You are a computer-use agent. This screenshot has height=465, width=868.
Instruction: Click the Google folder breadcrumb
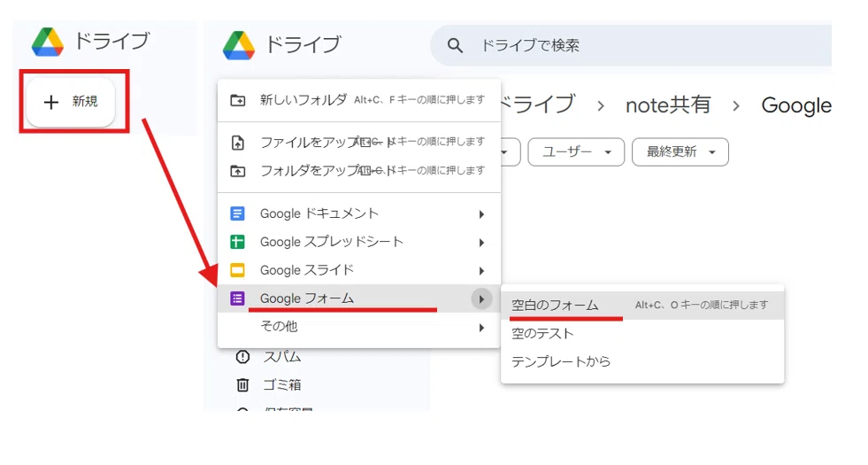click(796, 105)
